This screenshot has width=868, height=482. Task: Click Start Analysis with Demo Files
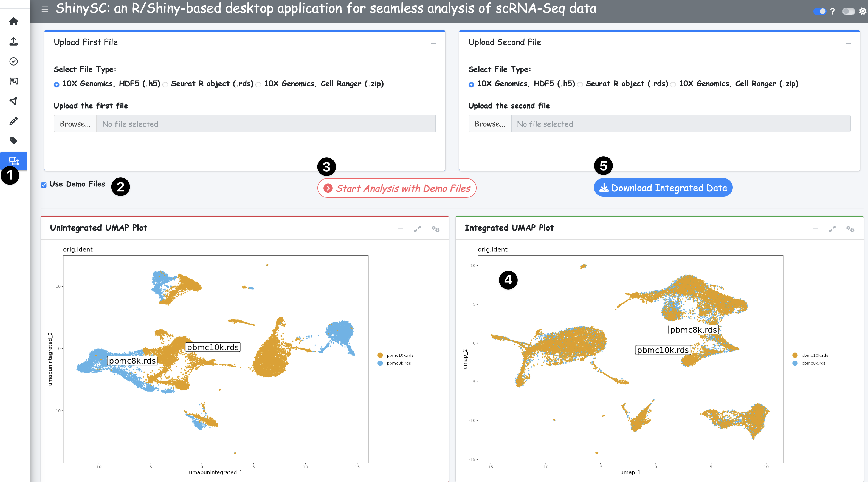[397, 188]
